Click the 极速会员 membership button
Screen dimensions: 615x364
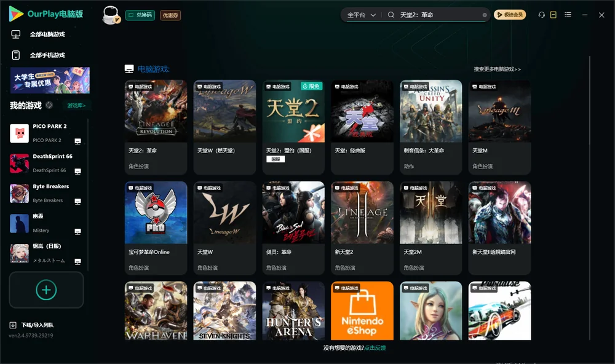pyautogui.click(x=510, y=15)
